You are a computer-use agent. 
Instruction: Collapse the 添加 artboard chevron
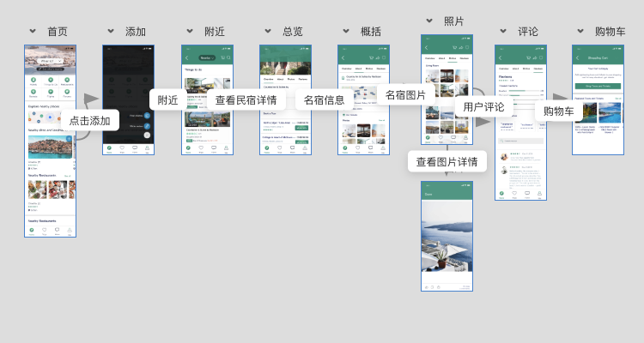click(x=111, y=32)
